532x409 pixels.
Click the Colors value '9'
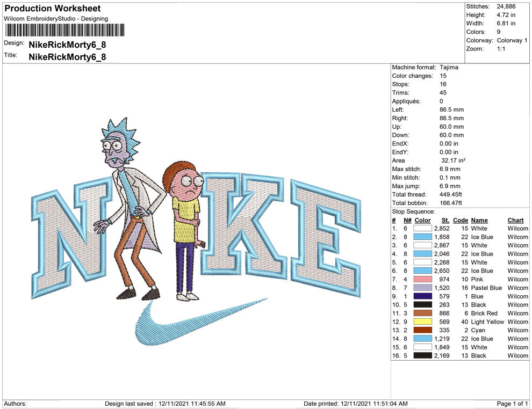498,32
